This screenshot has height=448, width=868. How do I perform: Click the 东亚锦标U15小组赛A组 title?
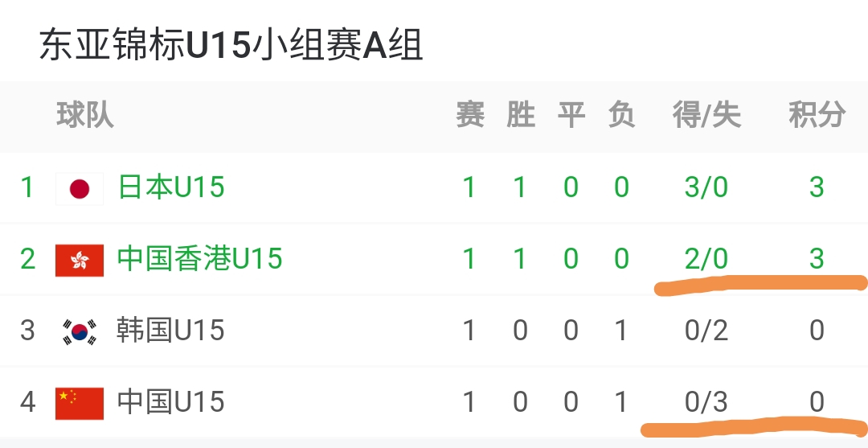(231, 45)
